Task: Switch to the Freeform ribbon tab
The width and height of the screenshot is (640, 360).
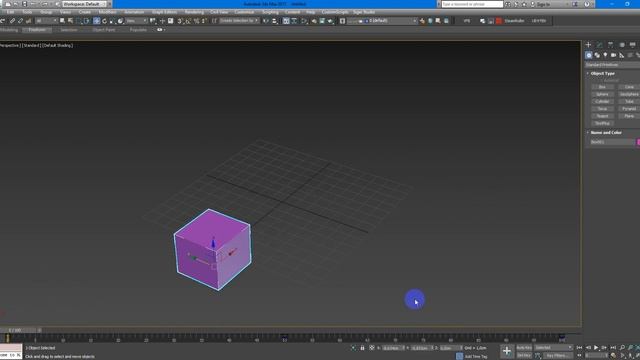Action: point(37,30)
